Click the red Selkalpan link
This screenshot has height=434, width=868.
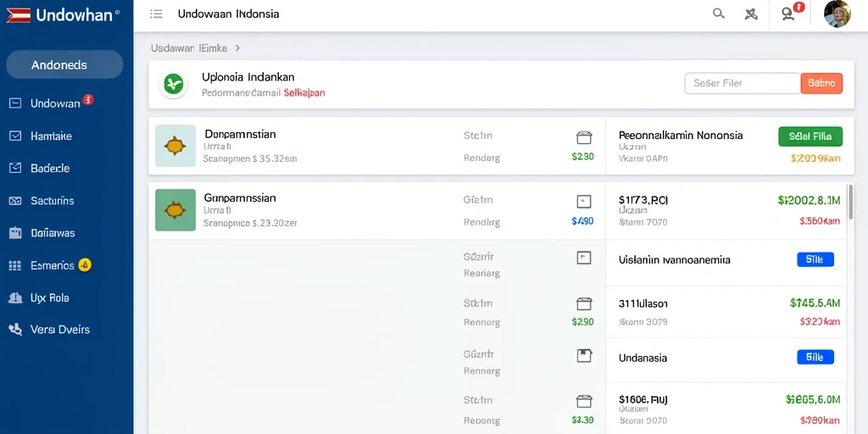pyautogui.click(x=304, y=93)
